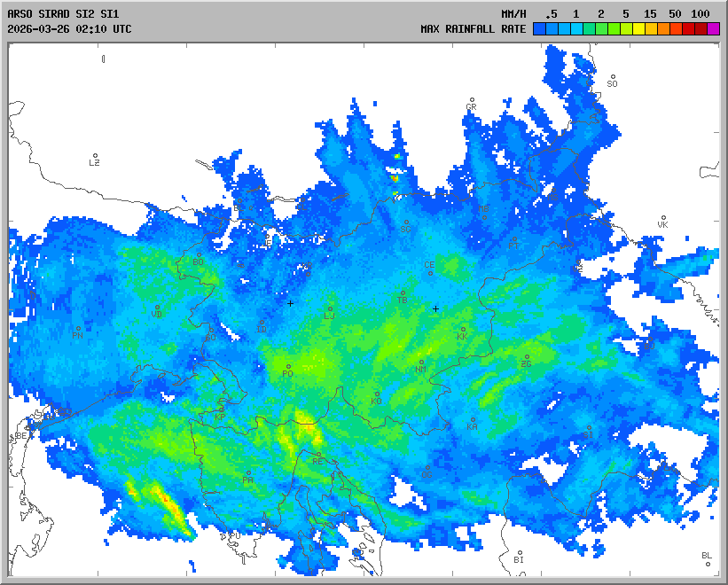Click the ZG city marker

(x=527, y=358)
